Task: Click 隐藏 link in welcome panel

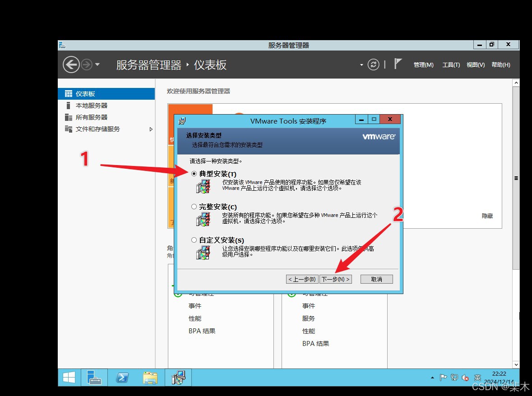Action: [x=487, y=216]
